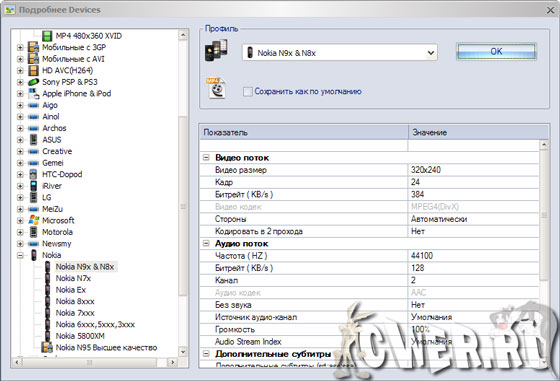Click the Aigo device icon
The width and height of the screenshot is (560, 381).
34,105
